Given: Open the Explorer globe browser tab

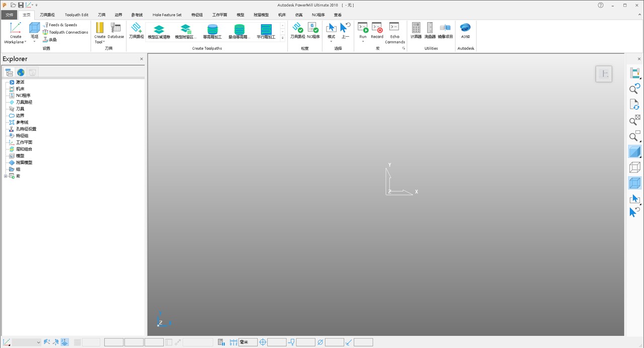Looking at the screenshot, I should [21, 72].
